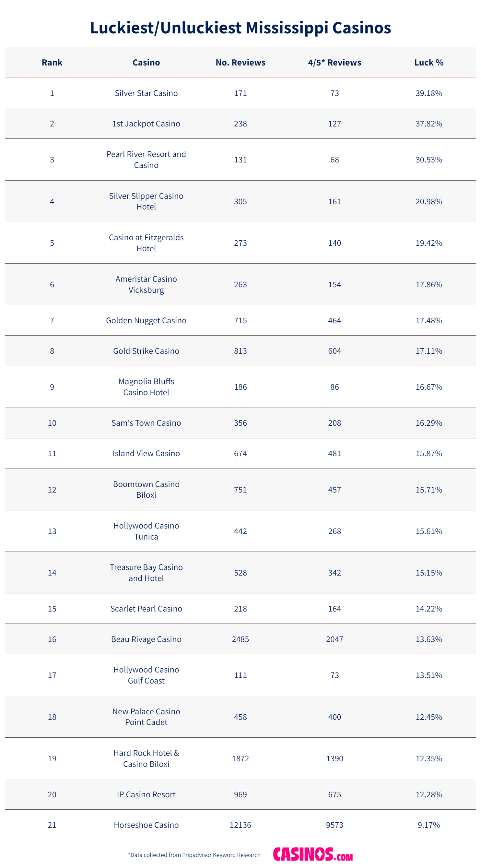Click the Luckiest/Unluckiest Mississippi Casinos title
The height and width of the screenshot is (868, 481).
pyautogui.click(x=240, y=28)
